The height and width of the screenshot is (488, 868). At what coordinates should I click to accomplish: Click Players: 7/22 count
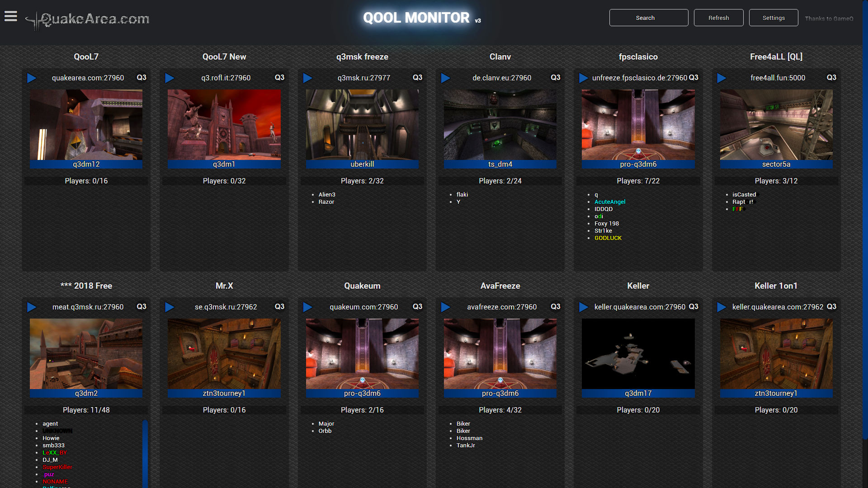point(638,181)
